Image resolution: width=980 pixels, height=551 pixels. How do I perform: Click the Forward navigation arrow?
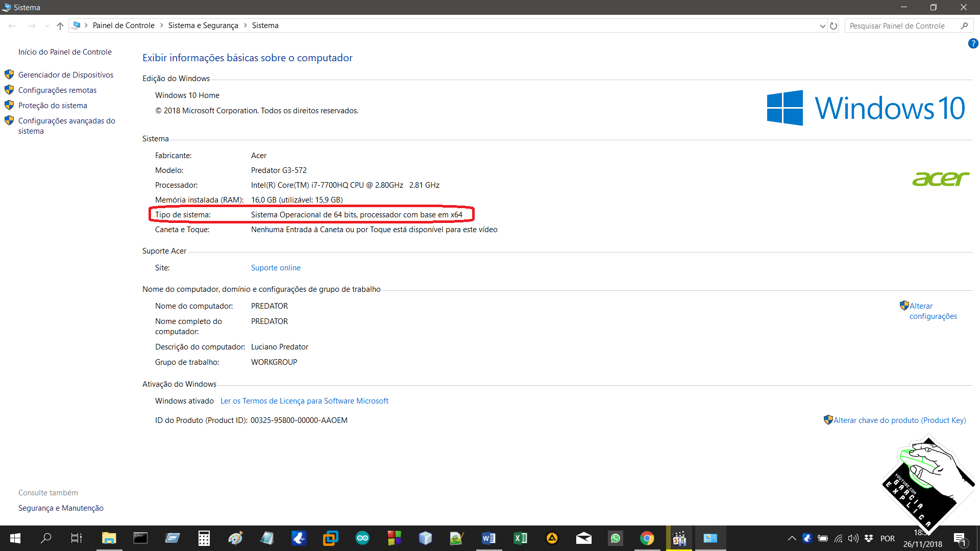click(32, 26)
